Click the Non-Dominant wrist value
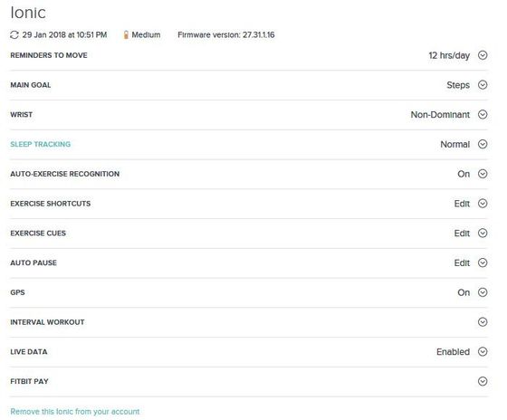 tap(440, 115)
